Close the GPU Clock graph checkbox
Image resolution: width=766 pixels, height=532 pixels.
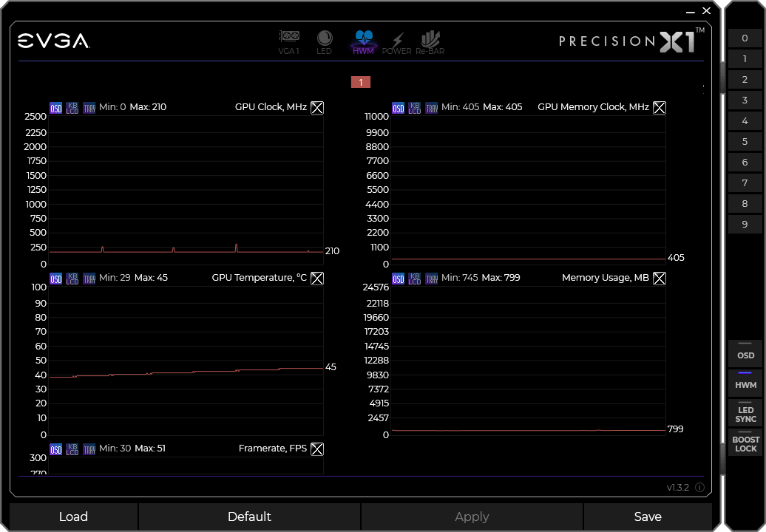pos(317,108)
